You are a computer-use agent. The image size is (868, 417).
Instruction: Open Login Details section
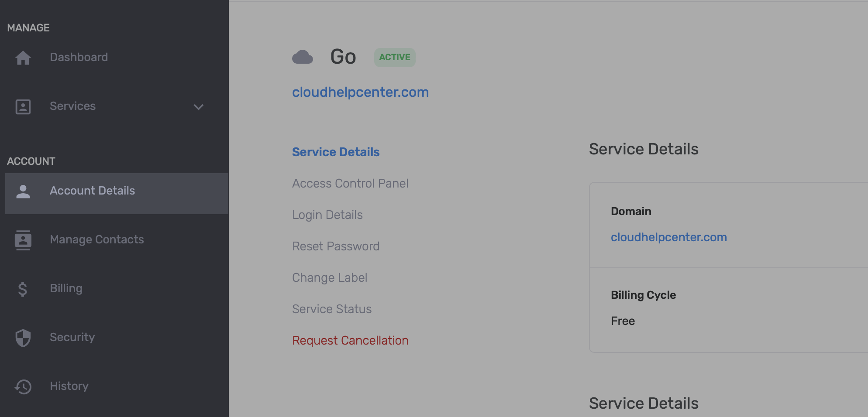coord(327,215)
